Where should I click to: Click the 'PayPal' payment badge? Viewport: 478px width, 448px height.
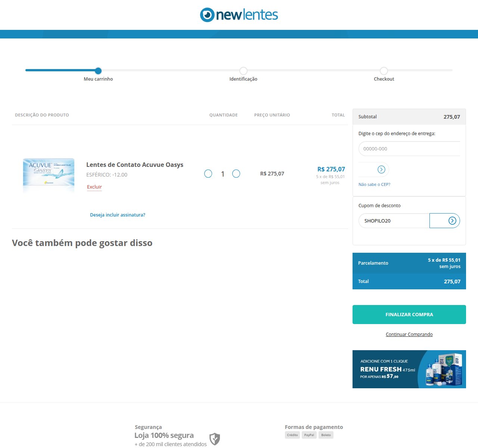tap(309, 435)
